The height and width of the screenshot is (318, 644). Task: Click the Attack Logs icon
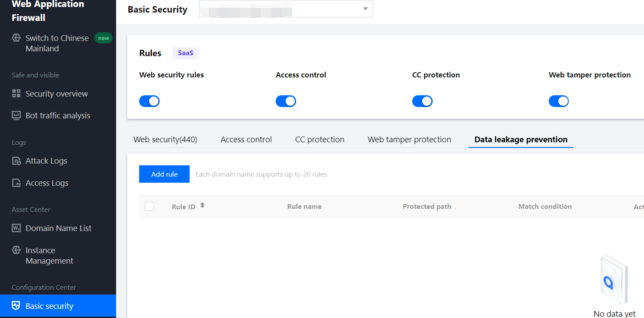(16, 161)
